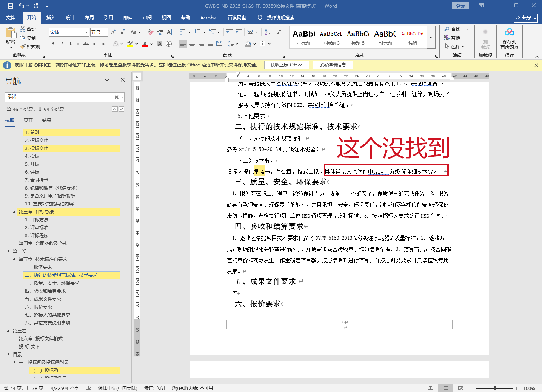
Task: Select heading 三、质量、安全、环保要求 in navigation
Action: coord(52,283)
